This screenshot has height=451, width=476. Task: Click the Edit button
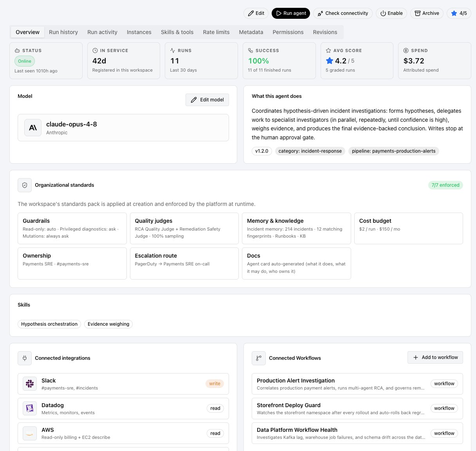pyautogui.click(x=256, y=13)
